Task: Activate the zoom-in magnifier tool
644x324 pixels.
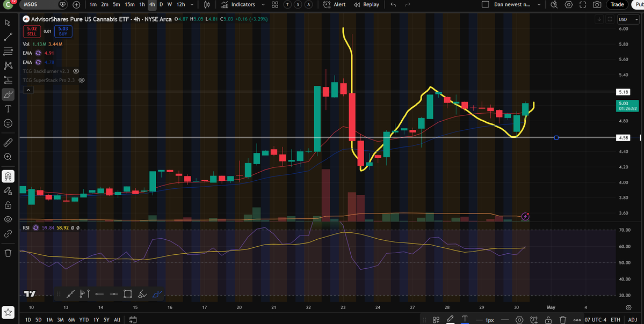Action: click(8, 157)
